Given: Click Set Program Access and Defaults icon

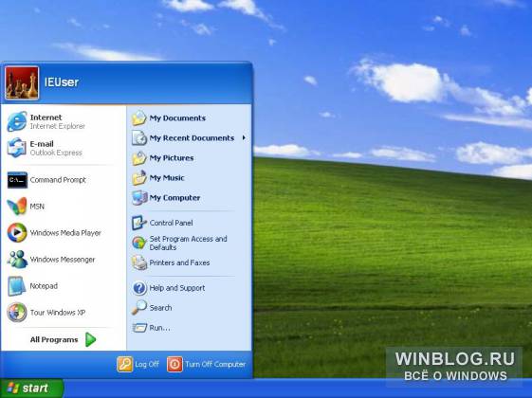Looking at the screenshot, I should click(x=139, y=243).
